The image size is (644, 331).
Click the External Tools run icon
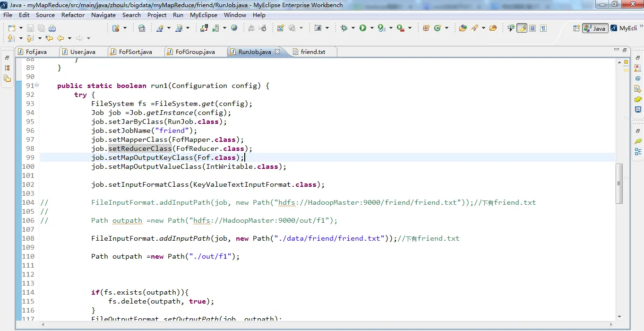coord(401,28)
